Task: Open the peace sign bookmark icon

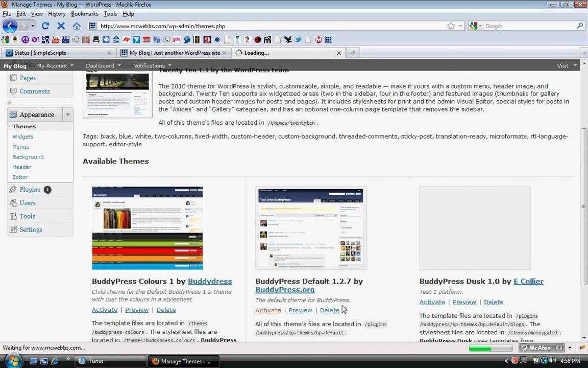Action: [x=25, y=39]
